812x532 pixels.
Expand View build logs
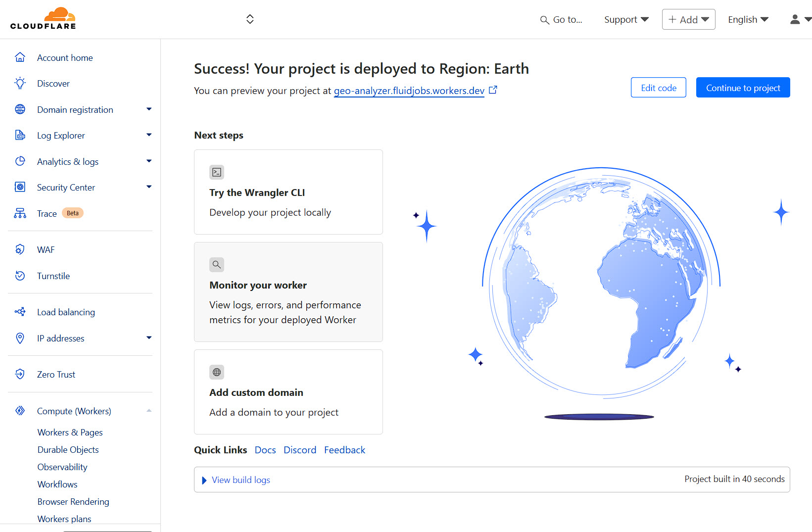240,480
